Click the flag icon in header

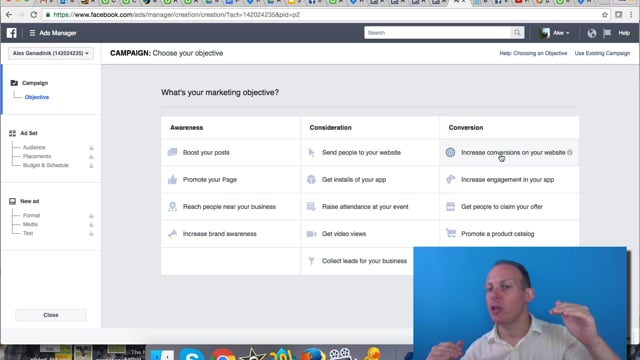(607, 33)
